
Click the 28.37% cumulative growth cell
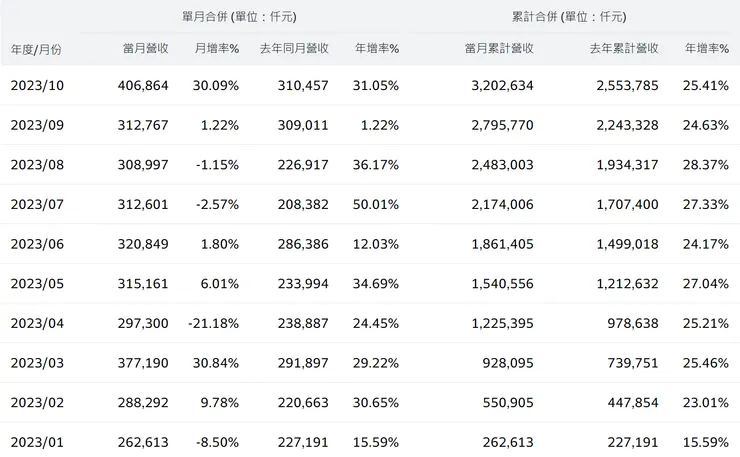click(x=705, y=164)
